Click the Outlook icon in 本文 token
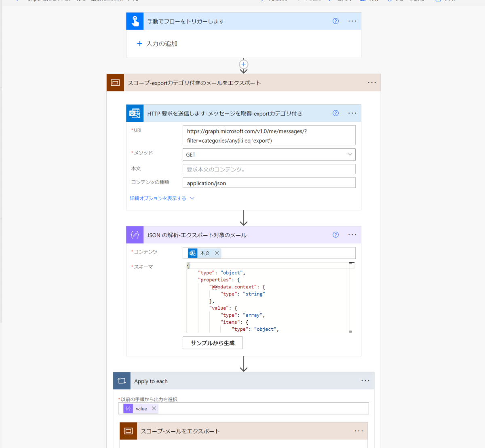Screen dimensions: 485x448 tap(193, 253)
